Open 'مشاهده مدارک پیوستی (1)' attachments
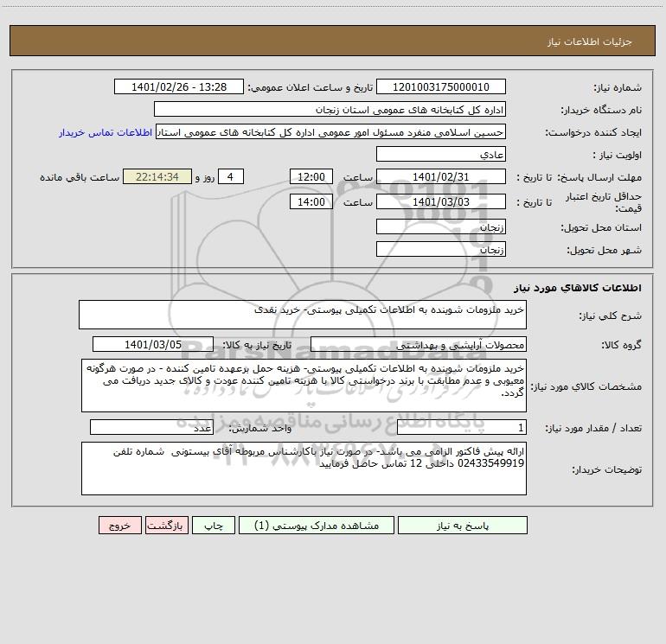This screenshot has height=644, width=666. click(x=317, y=526)
